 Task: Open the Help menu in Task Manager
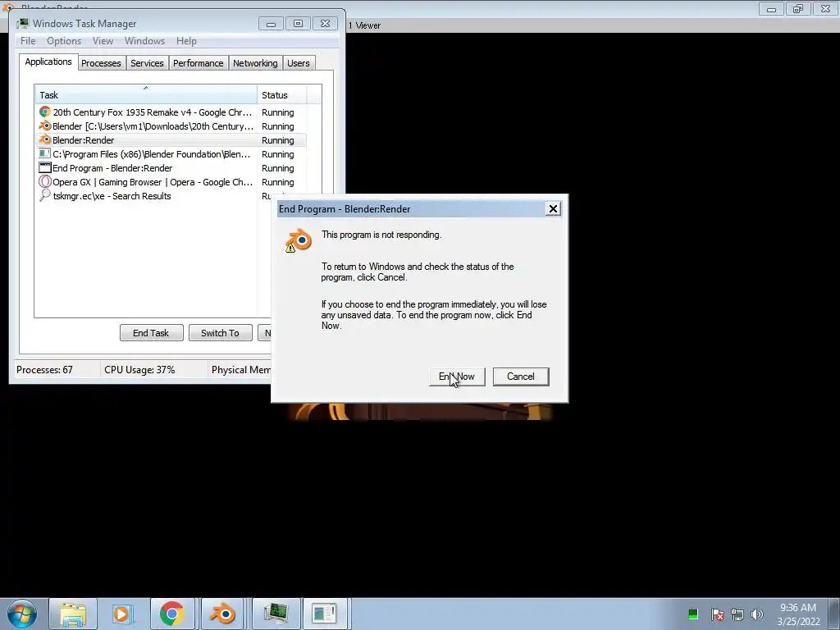pos(186,41)
